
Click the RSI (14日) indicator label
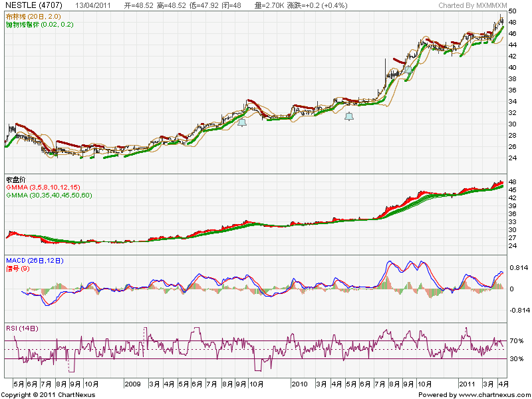[x=22, y=329]
